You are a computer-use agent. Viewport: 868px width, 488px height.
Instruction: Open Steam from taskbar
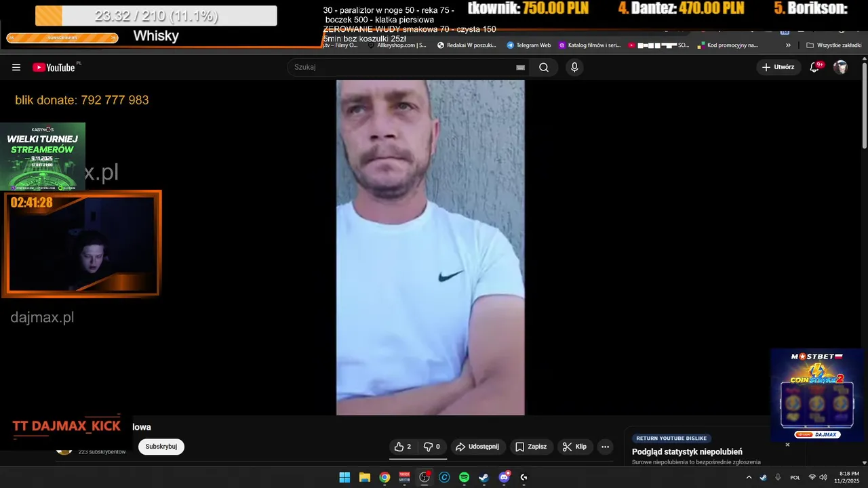(484, 477)
